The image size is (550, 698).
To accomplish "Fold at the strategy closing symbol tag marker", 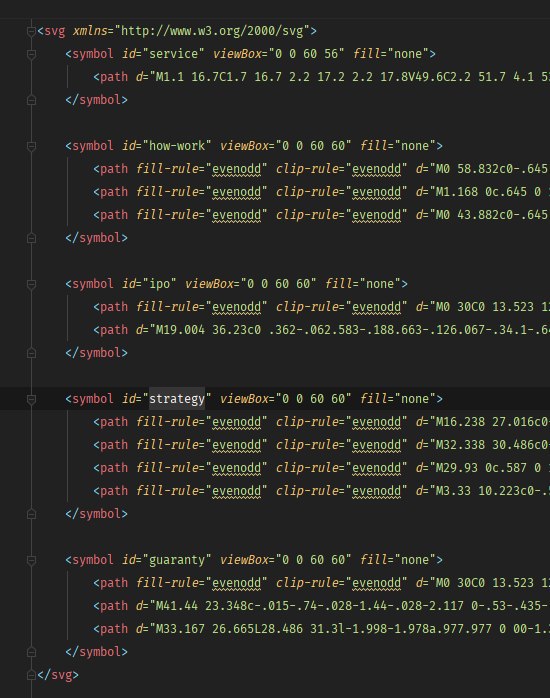I will point(31,514).
